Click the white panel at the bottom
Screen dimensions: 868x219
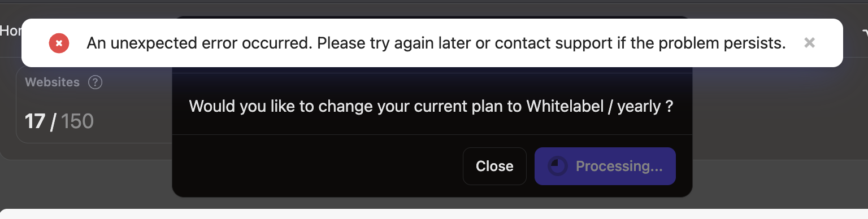434,214
